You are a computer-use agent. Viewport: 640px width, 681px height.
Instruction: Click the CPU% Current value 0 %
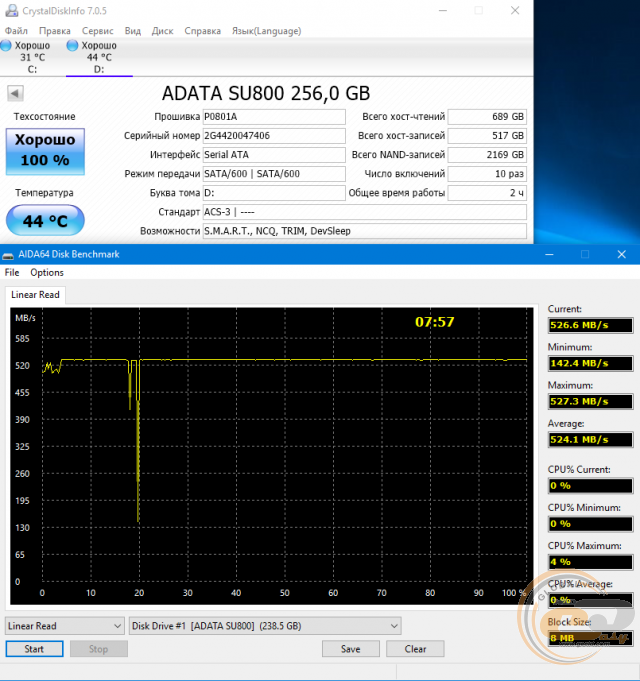pos(591,486)
